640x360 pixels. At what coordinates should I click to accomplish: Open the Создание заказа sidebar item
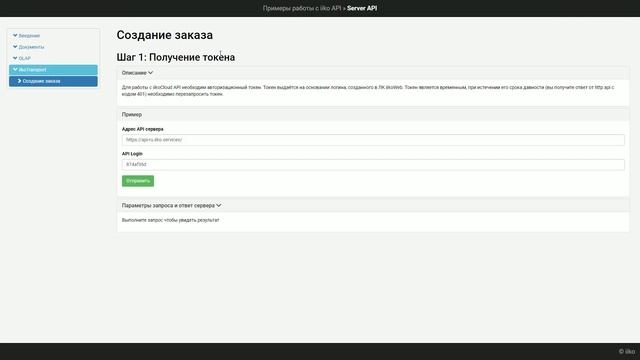tap(53, 81)
